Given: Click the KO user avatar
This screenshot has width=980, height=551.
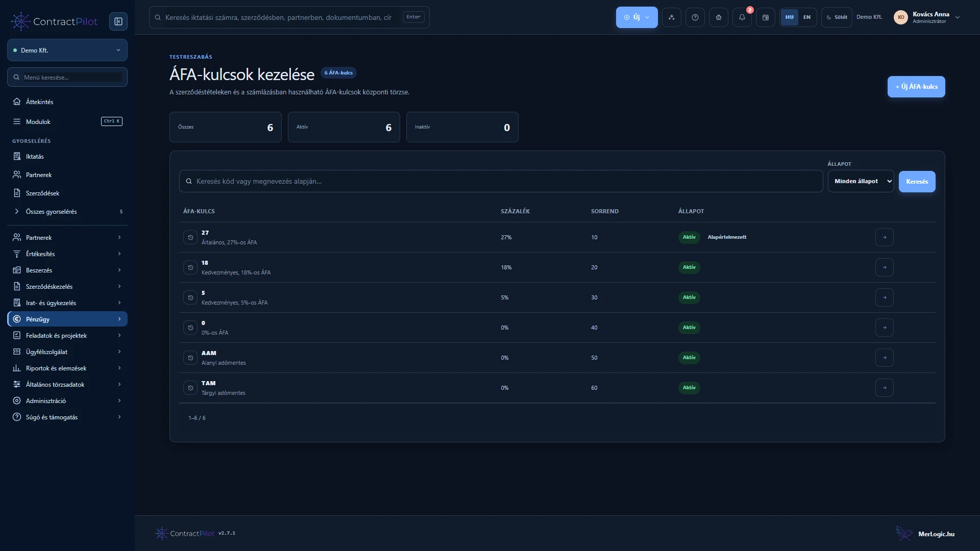Looking at the screenshot, I should click(x=901, y=17).
